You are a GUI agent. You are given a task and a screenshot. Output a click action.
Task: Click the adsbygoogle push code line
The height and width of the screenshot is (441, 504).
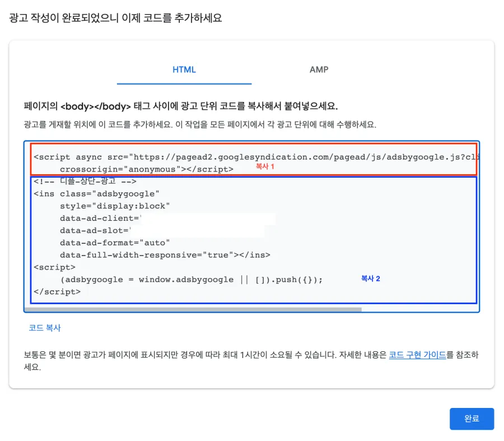pyautogui.click(x=192, y=280)
